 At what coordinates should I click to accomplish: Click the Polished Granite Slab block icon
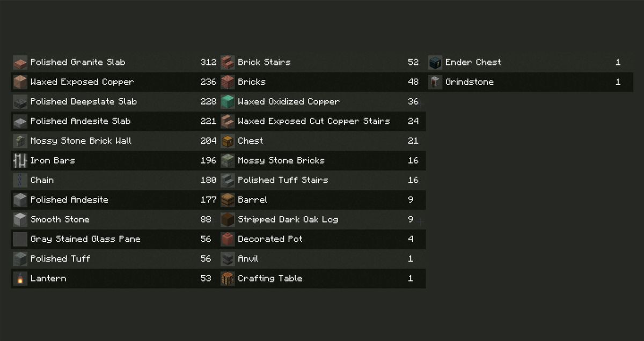(x=20, y=63)
